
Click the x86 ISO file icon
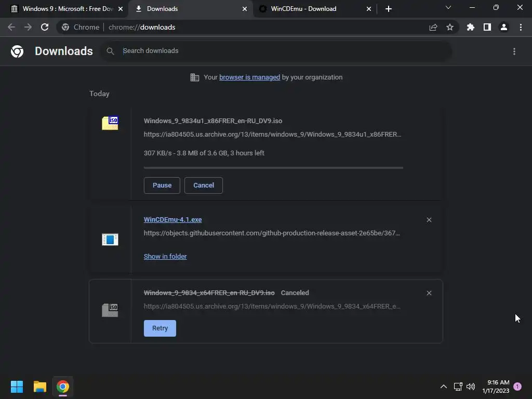tap(110, 123)
